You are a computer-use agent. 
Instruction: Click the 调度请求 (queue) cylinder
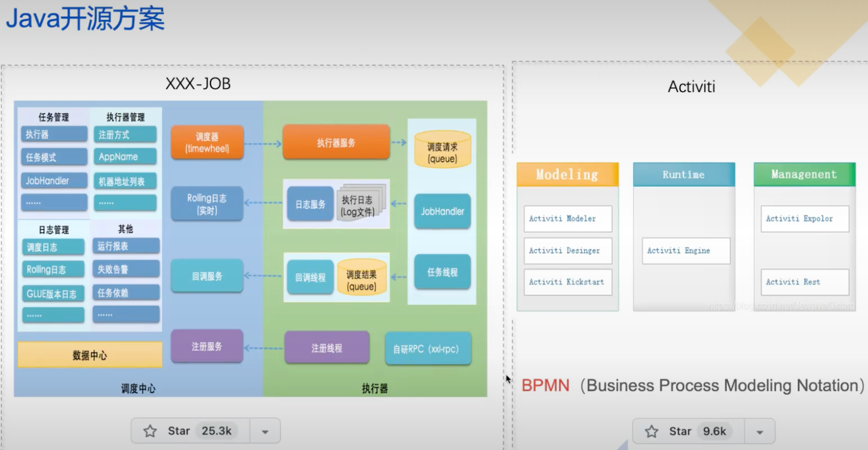tap(442, 149)
